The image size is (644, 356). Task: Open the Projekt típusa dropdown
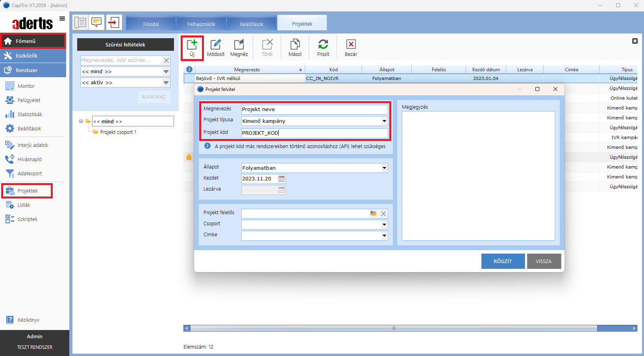pyautogui.click(x=384, y=121)
